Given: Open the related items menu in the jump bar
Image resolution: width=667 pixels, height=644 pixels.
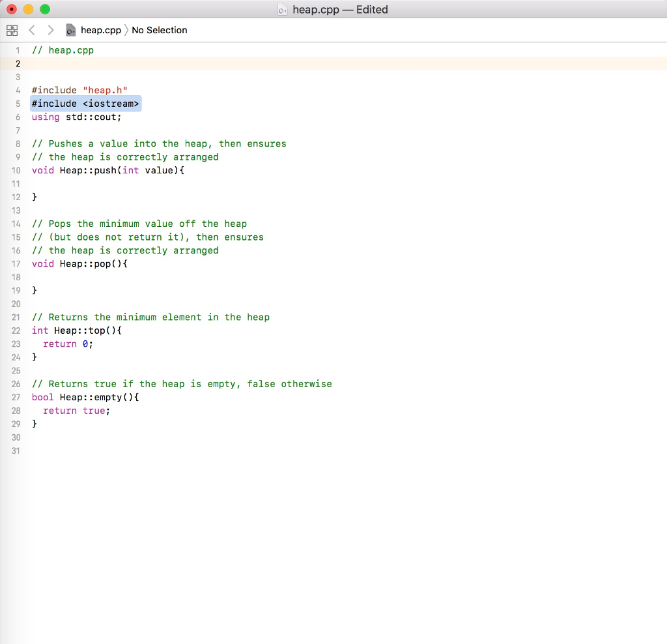Looking at the screenshot, I should pyautogui.click(x=12, y=30).
